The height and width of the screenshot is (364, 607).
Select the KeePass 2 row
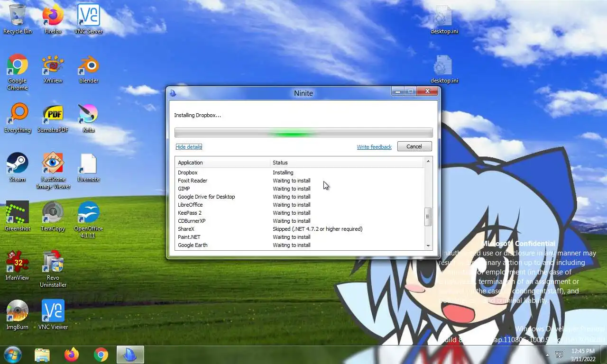[299, 213]
